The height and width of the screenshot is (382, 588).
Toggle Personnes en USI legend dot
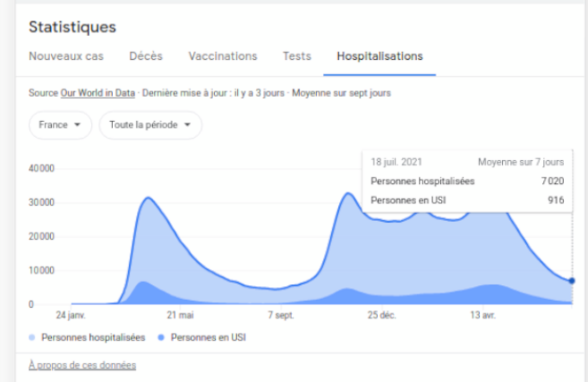point(161,337)
